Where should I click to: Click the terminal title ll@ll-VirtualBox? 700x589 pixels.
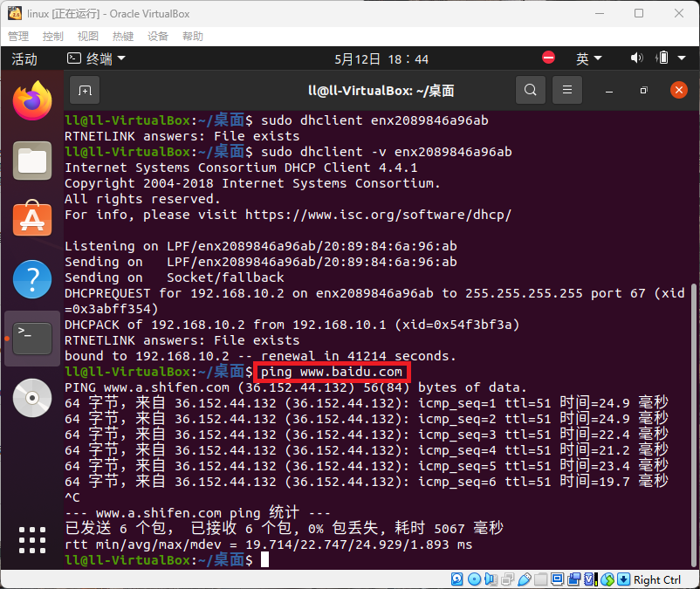pyautogui.click(x=381, y=91)
